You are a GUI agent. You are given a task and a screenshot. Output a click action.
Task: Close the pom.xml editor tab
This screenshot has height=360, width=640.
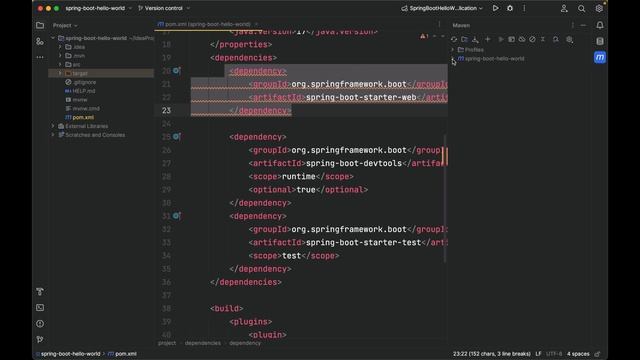point(256,24)
